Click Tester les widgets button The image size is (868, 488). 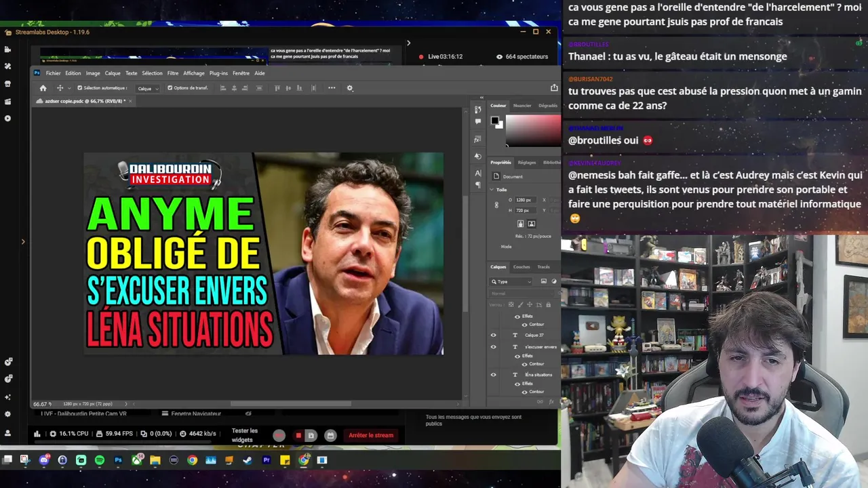tap(245, 435)
